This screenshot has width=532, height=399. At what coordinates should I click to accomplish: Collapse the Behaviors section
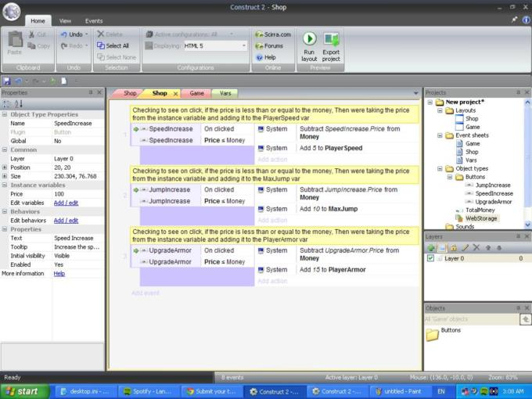click(5, 211)
